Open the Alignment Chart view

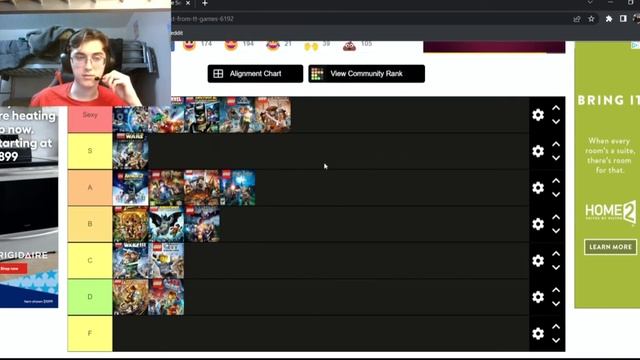(255, 74)
